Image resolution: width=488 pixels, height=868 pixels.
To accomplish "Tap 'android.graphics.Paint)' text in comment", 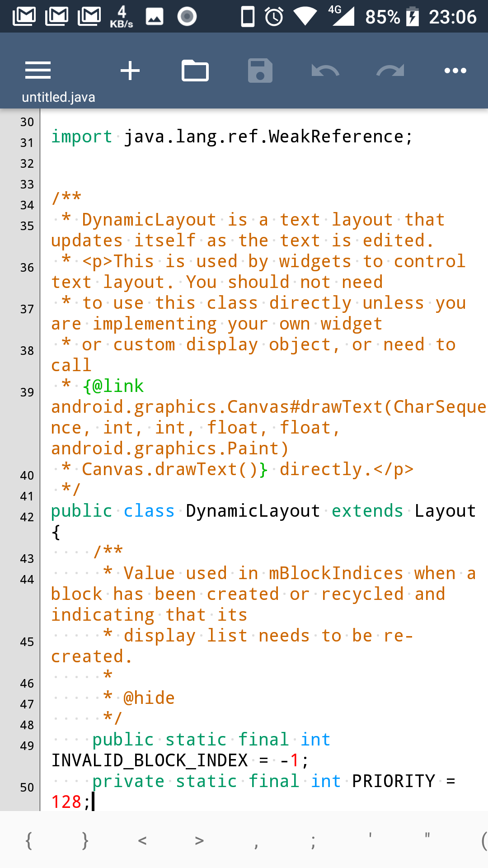I will pyautogui.click(x=170, y=448).
